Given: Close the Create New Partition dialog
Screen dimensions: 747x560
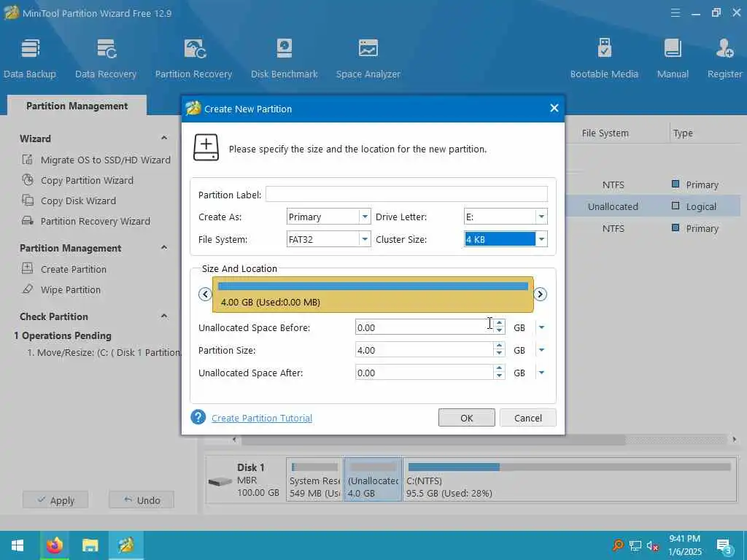Looking at the screenshot, I should coord(554,108).
